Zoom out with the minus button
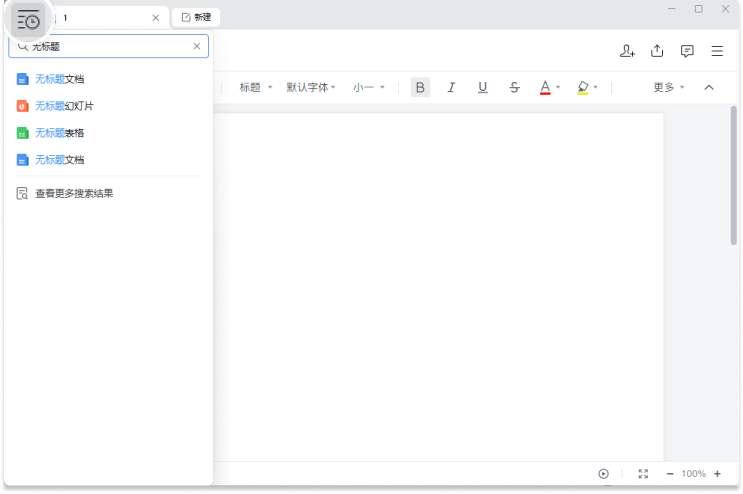Image resolution: width=743 pixels, height=494 pixels. click(670, 474)
